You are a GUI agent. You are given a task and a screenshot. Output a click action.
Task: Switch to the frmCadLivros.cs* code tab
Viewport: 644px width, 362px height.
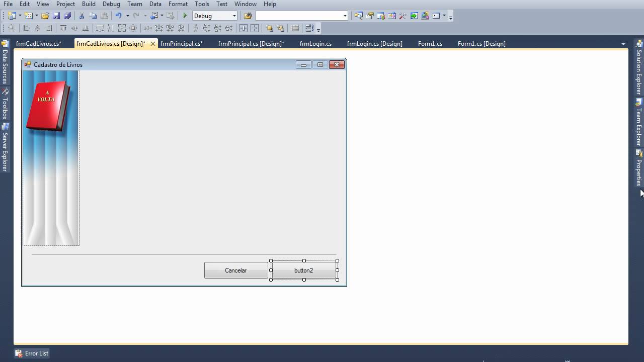39,44
